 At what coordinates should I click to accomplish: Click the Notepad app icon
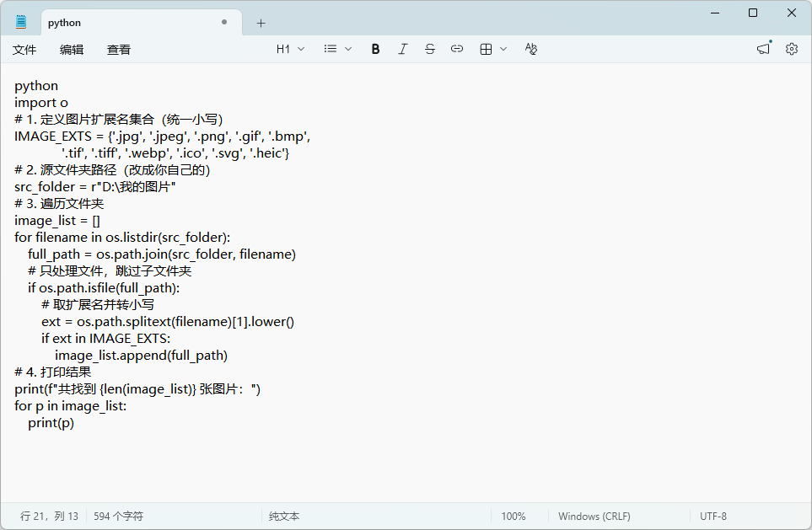[21, 22]
